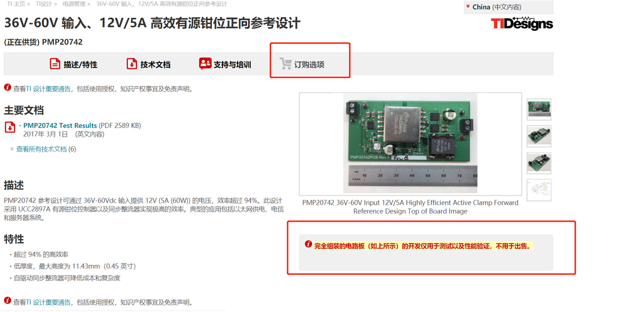Image resolution: width=644 pixels, height=312 pixels.
Task: Open the PMP20742 Test Results PDF link
Action: click(60, 126)
